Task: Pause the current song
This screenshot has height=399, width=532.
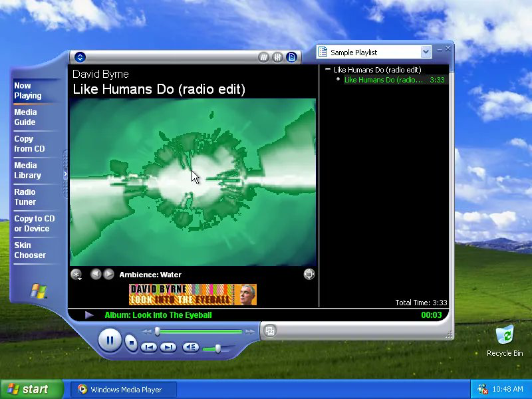Action: tap(110, 340)
